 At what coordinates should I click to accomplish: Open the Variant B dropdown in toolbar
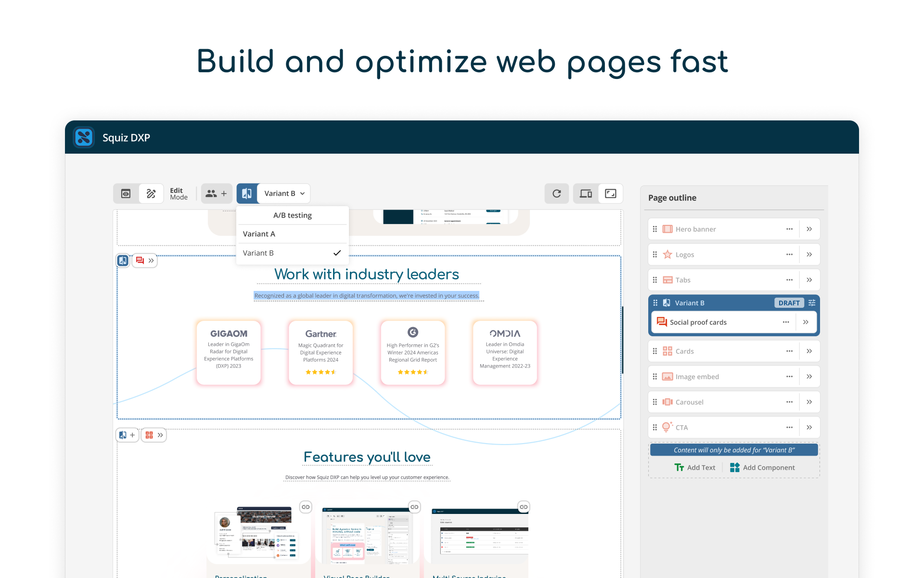coord(283,193)
